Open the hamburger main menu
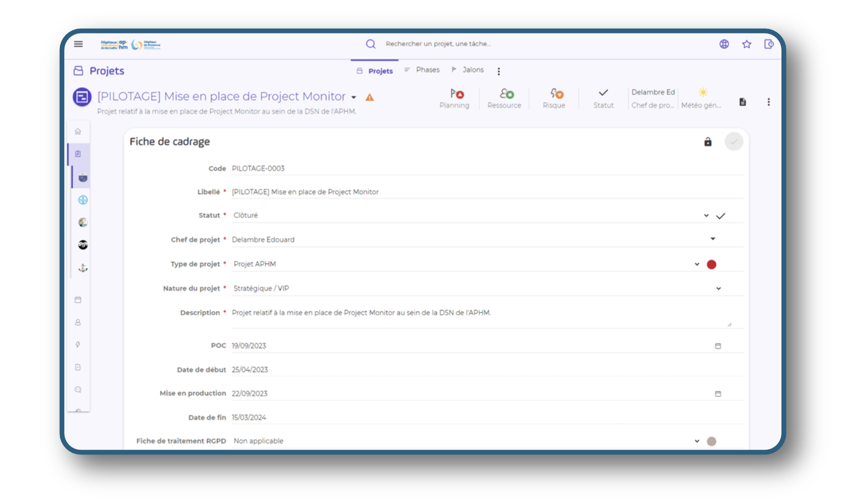The height and width of the screenshot is (504, 864). [x=78, y=44]
